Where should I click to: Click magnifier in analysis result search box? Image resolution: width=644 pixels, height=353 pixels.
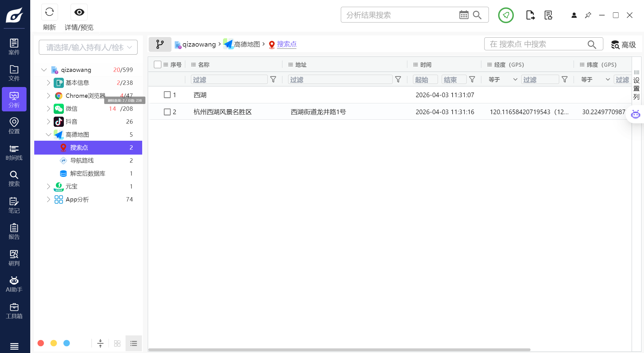click(477, 15)
